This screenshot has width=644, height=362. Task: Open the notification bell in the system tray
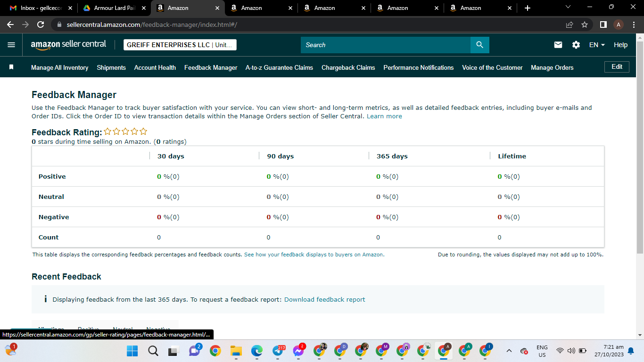(x=631, y=351)
